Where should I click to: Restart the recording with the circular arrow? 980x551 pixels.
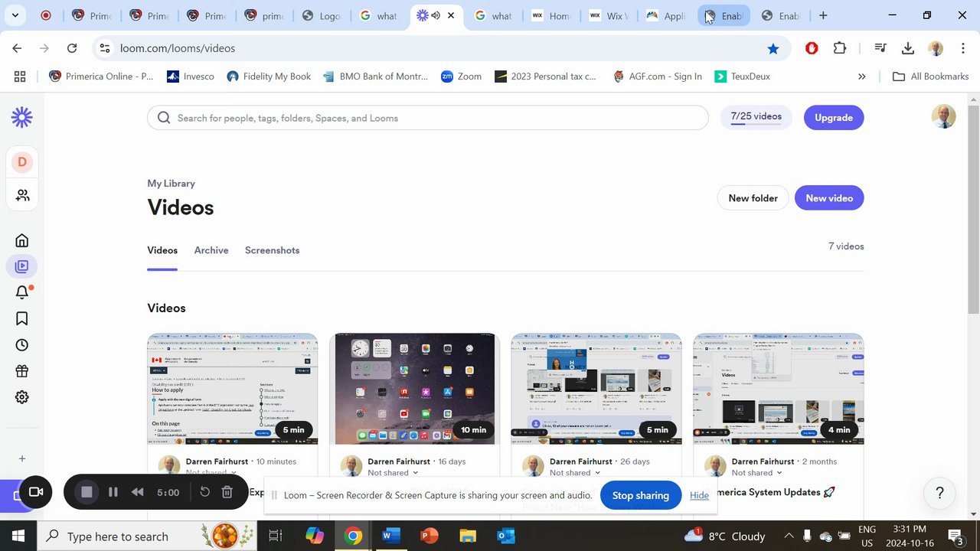click(204, 492)
